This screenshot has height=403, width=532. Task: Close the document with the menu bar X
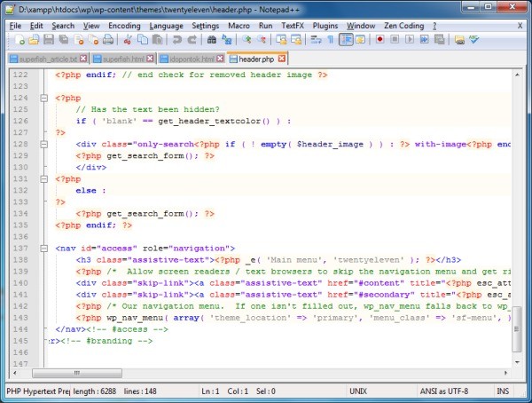point(520,26)
